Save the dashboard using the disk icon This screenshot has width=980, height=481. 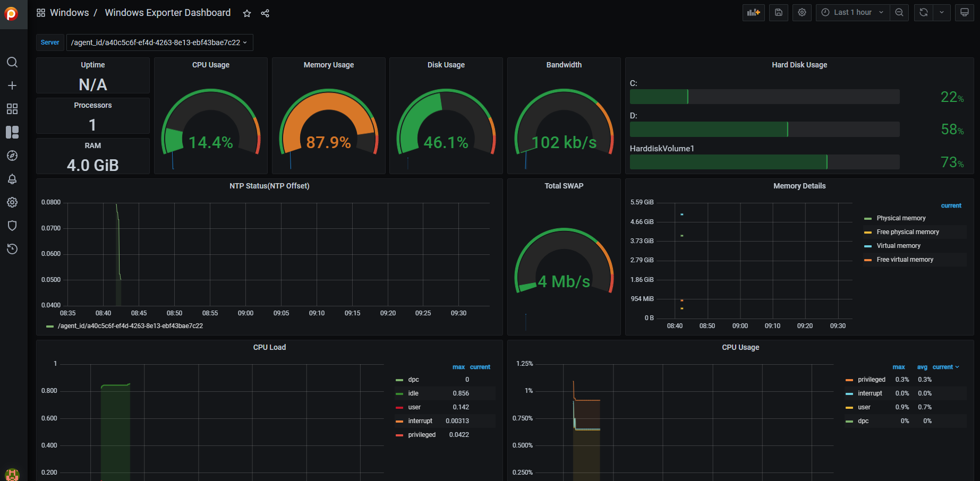click(779, 12)
